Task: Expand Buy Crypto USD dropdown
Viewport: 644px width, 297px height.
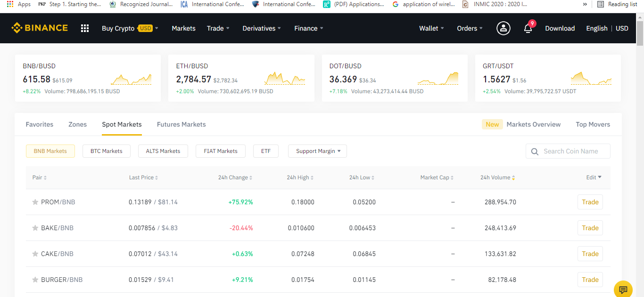Action: [x=130, y=28]
